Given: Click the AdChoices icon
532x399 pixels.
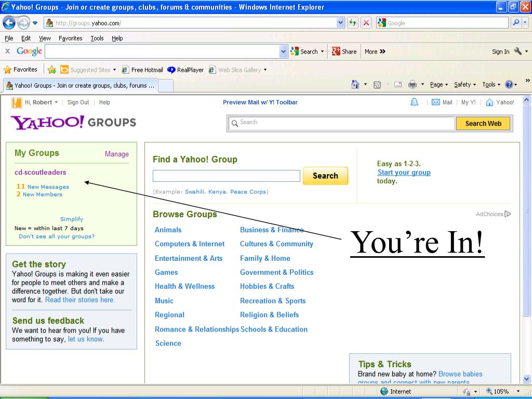Looking at the screenshot, I should click(508, 214).
